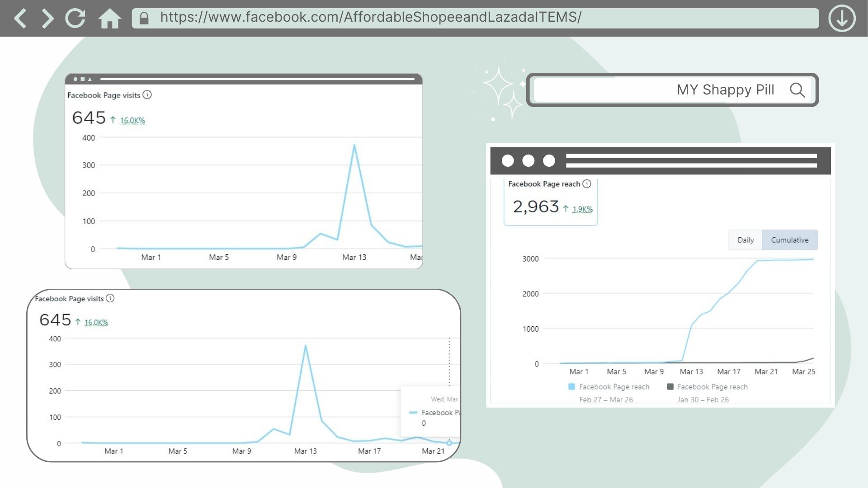This screenshot has width=868, height=488.
Task: Click the download arrow icon
Action: [x=841, y=19]
